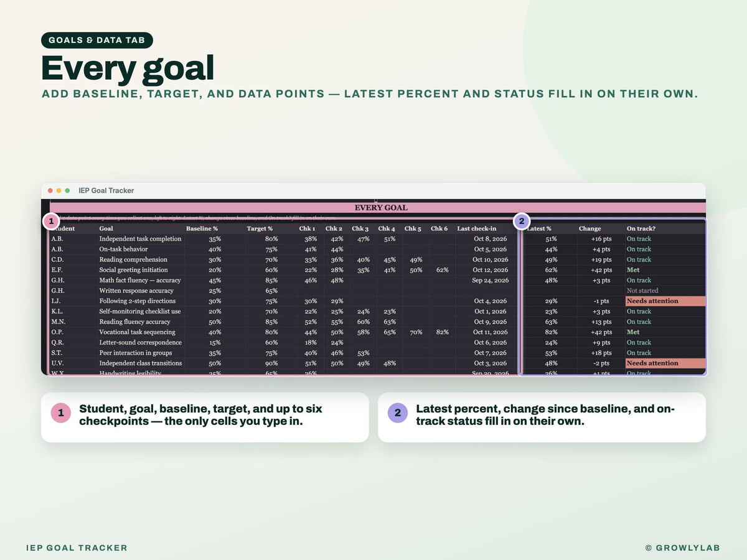Click the +18 pts change cell
Screen dimensions: 747x560
pyautogui.click(x=601, y=353)
